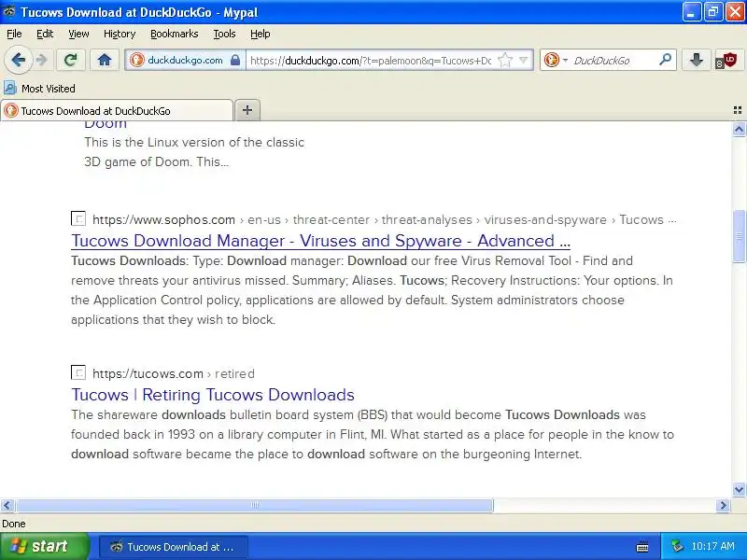Viewport: 747px width, 560px height.
Task: Click the Mypal raccoon icon in the title bar
Action: click(8, 11)
